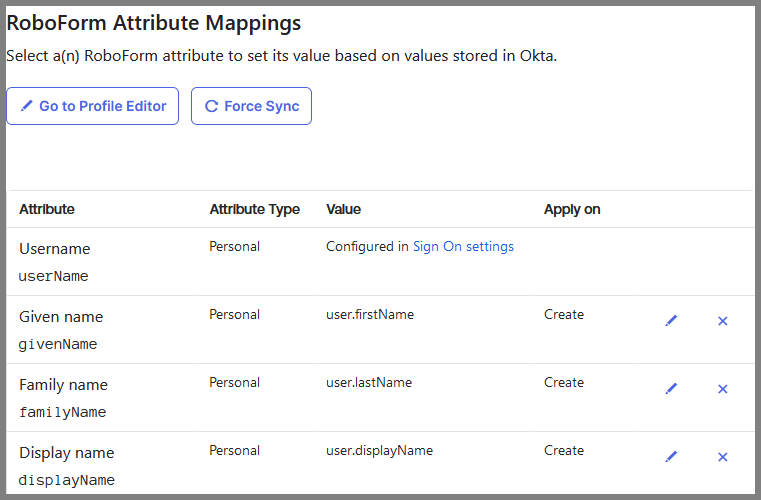Click pencil icon for Family name row
The height and width of the screenshot is (500, 761).
671,389
